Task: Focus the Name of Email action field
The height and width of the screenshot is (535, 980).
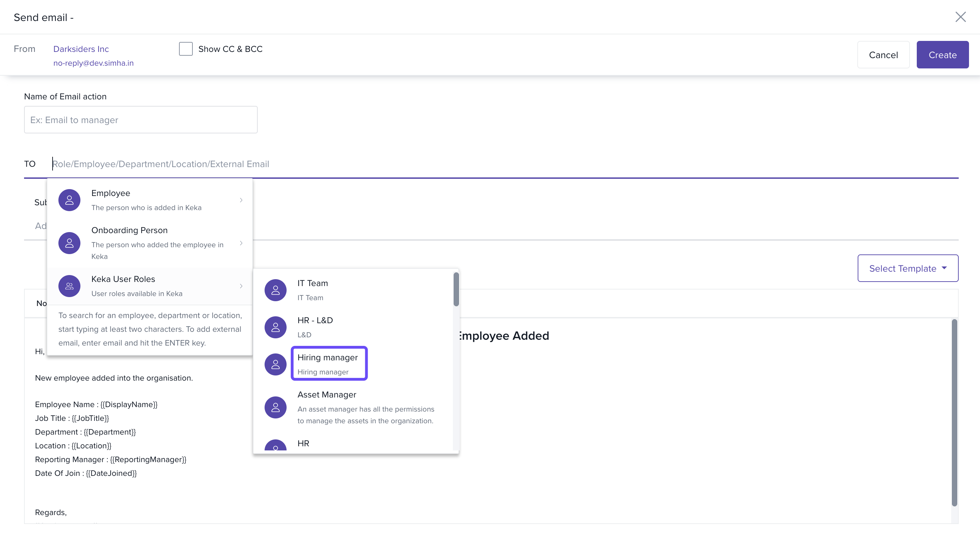Action: [141, 120]
